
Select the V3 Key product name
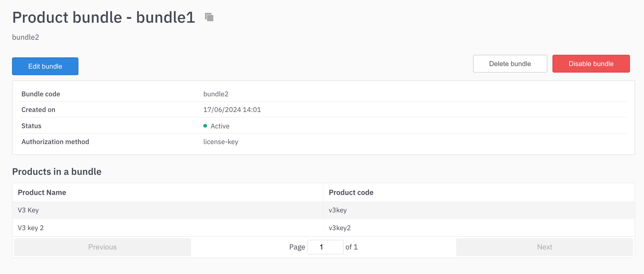coord(28,210)
